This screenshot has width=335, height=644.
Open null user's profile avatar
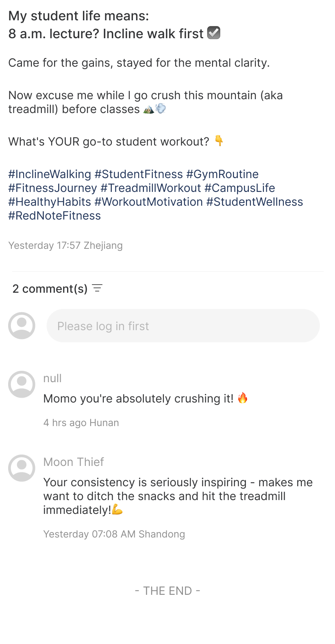[22, 384]
